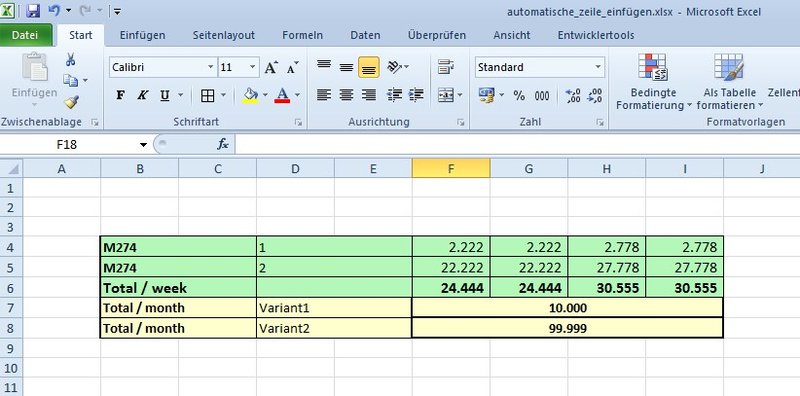Open the Ansicht tab
Image resolution: width=800 pixels, height=396 pixels.
(512, 35)
